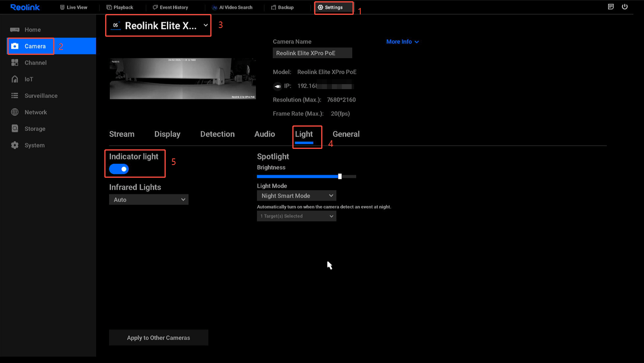Screen dimensions: 644x363
Task: Click the Camera Name input field
Action: click(x=312, y=53)
